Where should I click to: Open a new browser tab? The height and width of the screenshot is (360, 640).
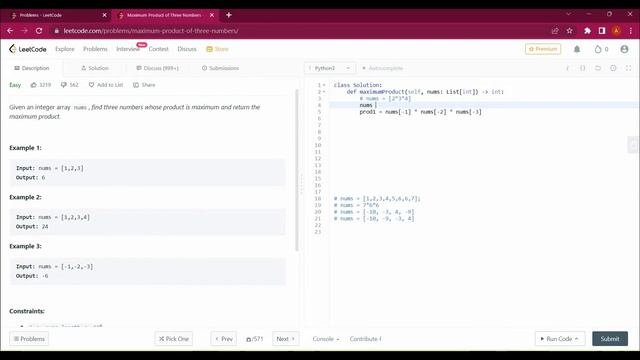pos(229,15)
